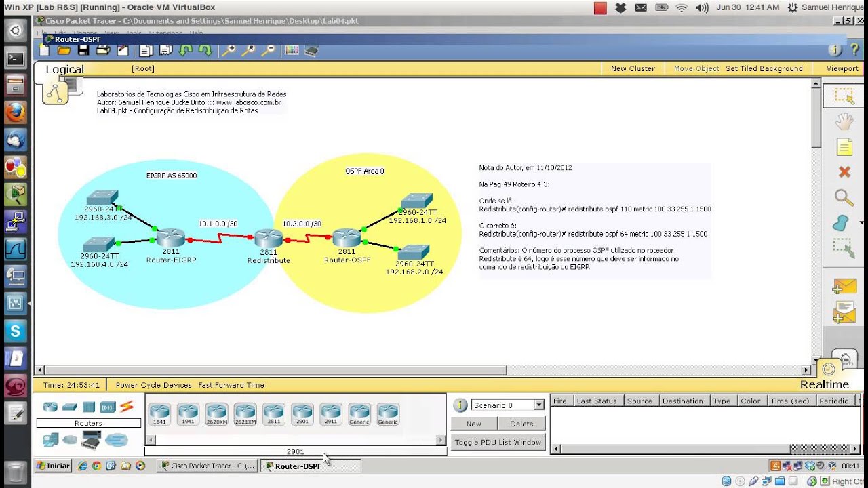Open the Firefox icon in Ubuntu dock
Viewport: 868px width, 488px height.
point(15,113)
